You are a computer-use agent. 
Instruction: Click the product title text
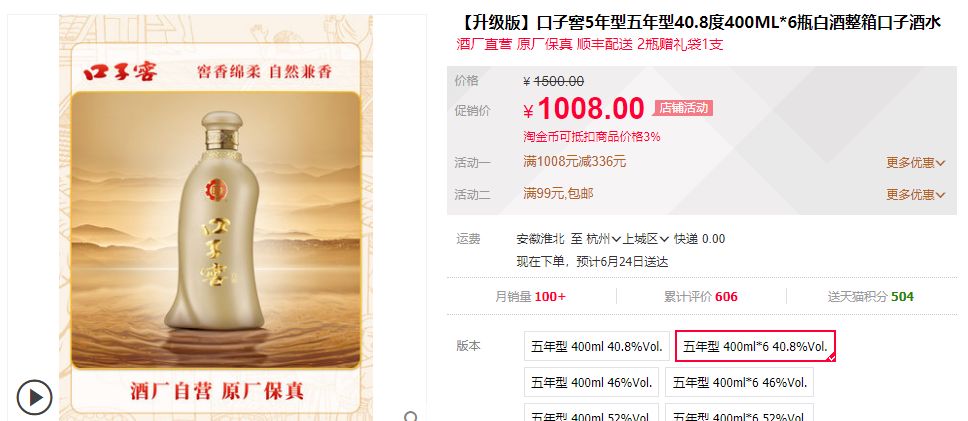699,23
